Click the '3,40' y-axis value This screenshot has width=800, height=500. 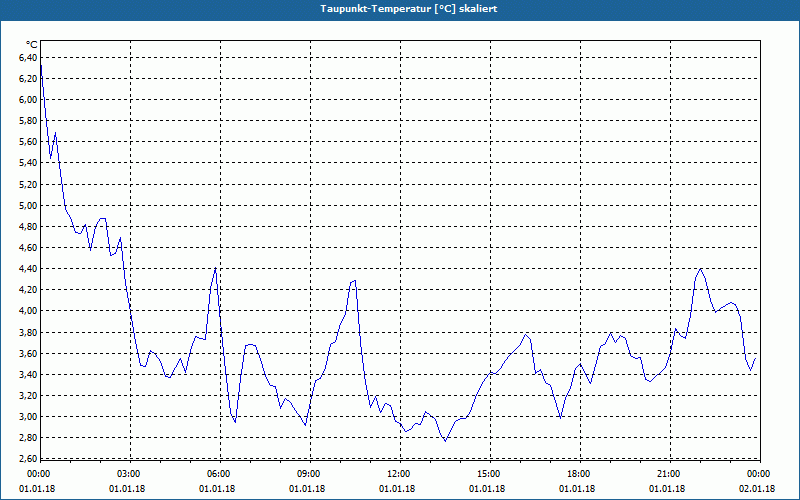28,374
